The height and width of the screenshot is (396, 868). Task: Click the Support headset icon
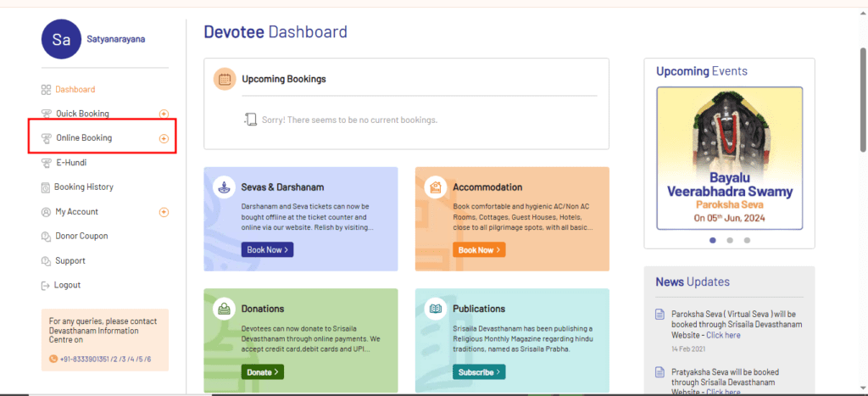46,261
